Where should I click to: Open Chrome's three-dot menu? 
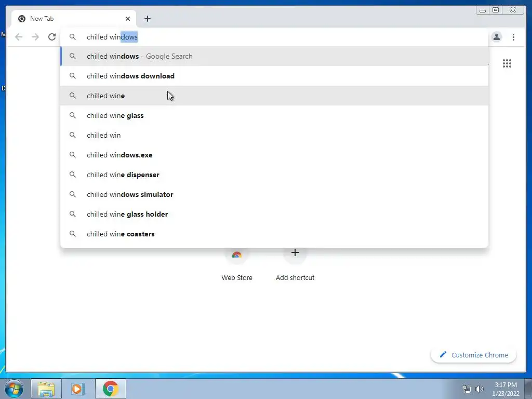pyautogui.click(x=513, y=37)
